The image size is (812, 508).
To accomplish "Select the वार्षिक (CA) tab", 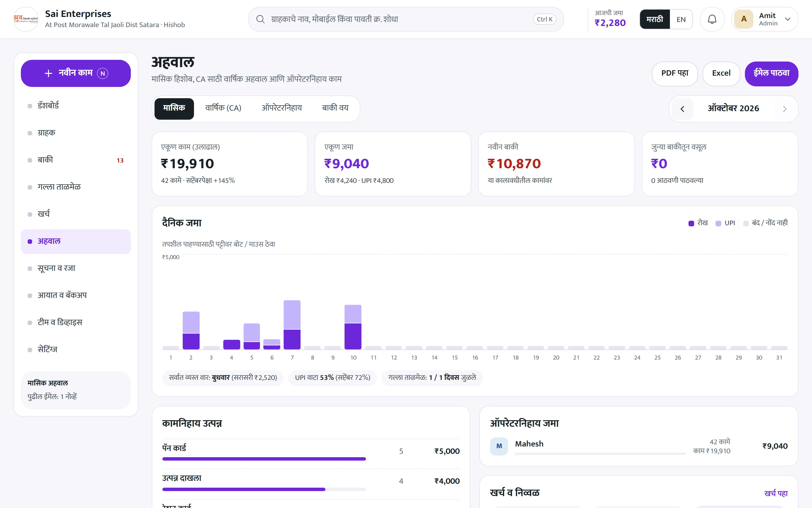I will pyautogui.click(x=223, y=109).
